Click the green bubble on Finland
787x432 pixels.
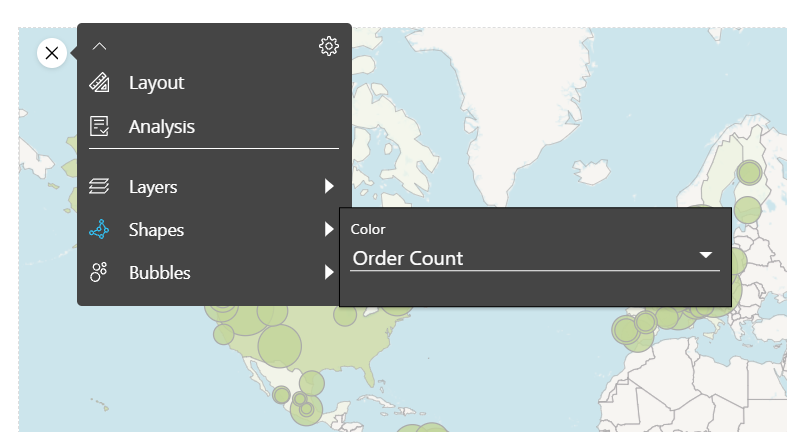point(749,173)
